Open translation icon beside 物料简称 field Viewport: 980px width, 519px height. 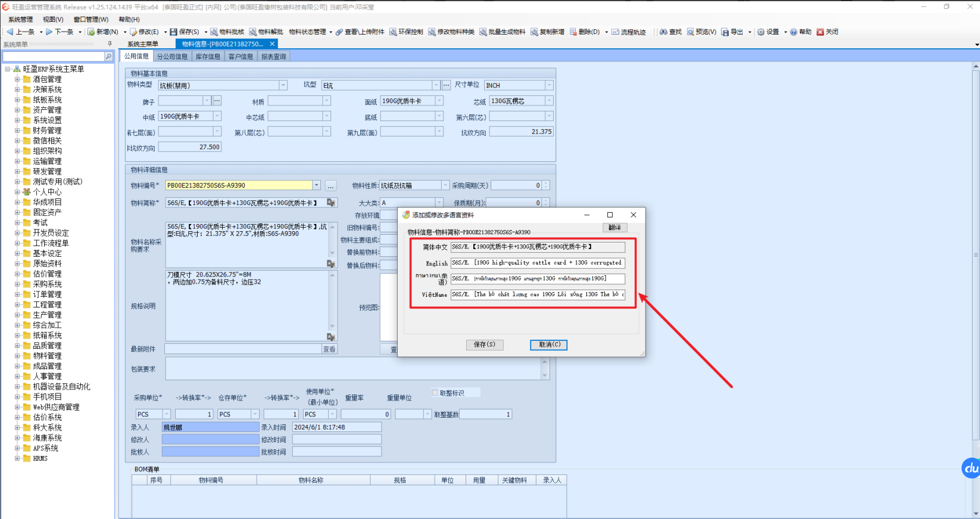[331, 203]
